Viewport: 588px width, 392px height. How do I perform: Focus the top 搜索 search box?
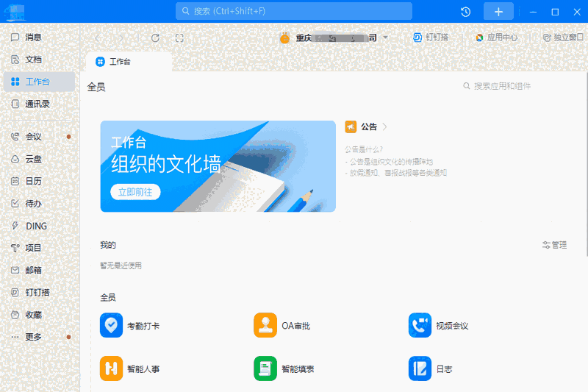293,11
